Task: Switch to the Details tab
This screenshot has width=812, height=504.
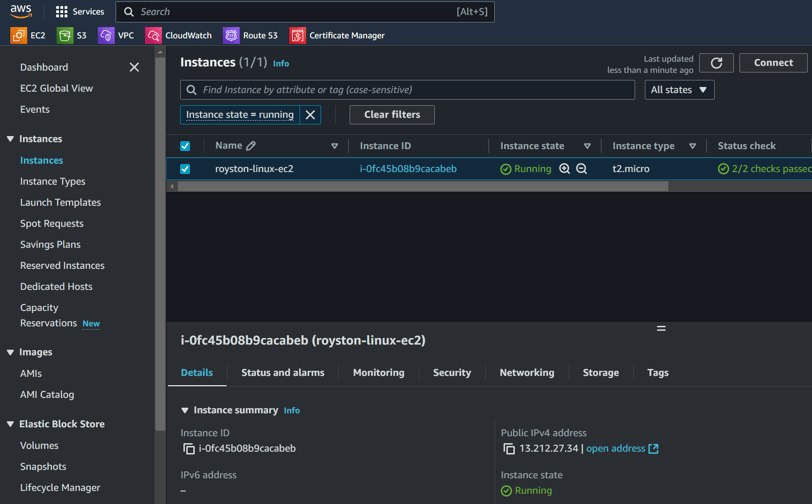Action: tap(197, 372)
